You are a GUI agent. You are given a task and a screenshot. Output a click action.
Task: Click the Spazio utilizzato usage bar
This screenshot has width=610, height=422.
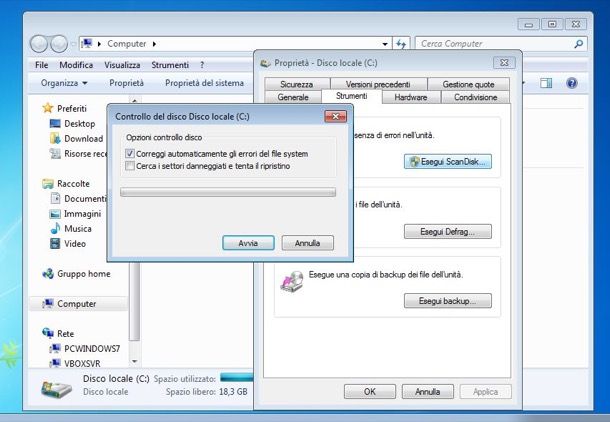tap(237, 377)
